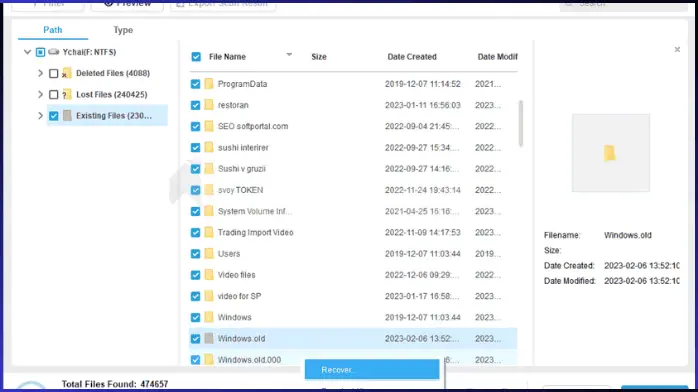Switch to the Path tab
The height and width of the screenshot is (392, 698).
(53, 30)
